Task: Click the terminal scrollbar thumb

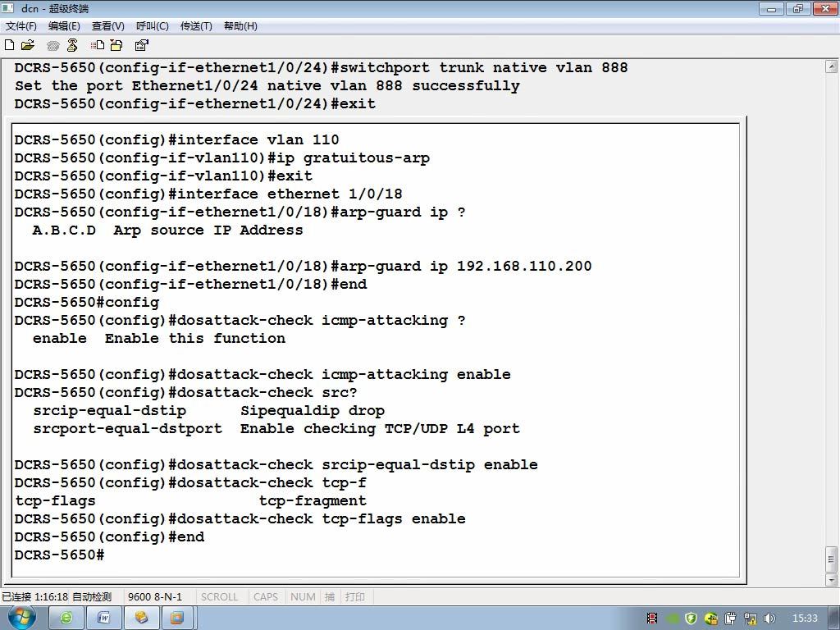Action: (831, 559)
